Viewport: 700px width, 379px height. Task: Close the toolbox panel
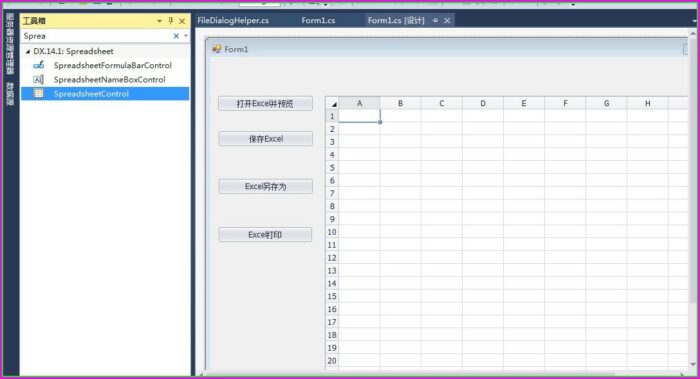click(182, 21)
